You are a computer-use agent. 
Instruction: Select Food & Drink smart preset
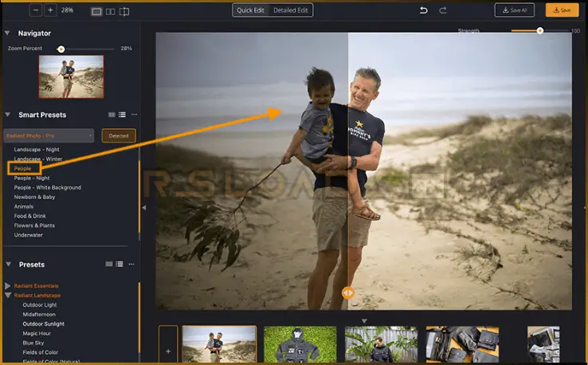click(30, 216)
